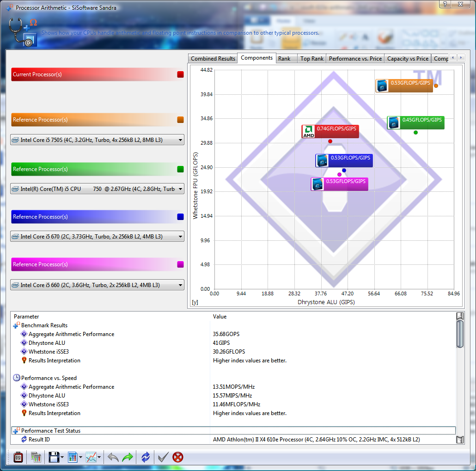Click the Result ID refresh icon
The width and height of the screenshot is (476, 471).
24,440
